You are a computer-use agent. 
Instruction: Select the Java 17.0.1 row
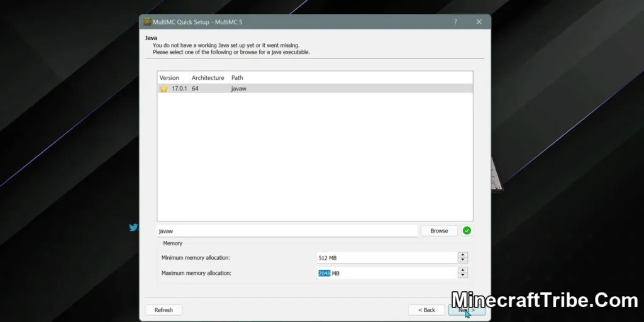click(315, 88)
